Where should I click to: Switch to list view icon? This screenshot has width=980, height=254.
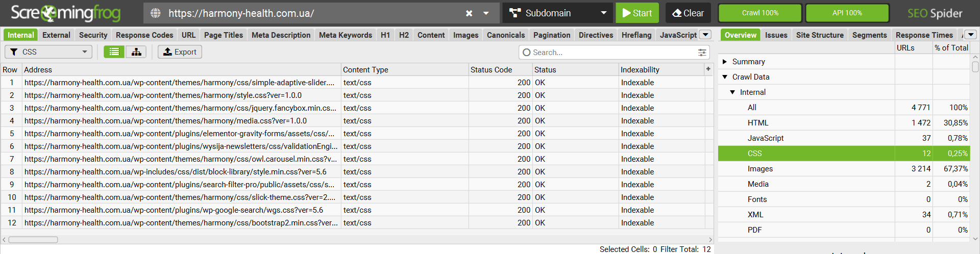[114, 52]
